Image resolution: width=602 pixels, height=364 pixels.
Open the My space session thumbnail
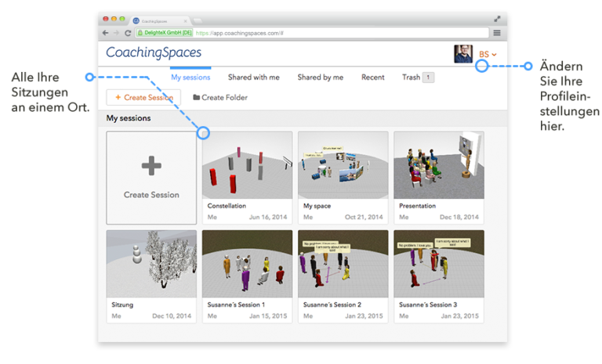tap(343, 165)
